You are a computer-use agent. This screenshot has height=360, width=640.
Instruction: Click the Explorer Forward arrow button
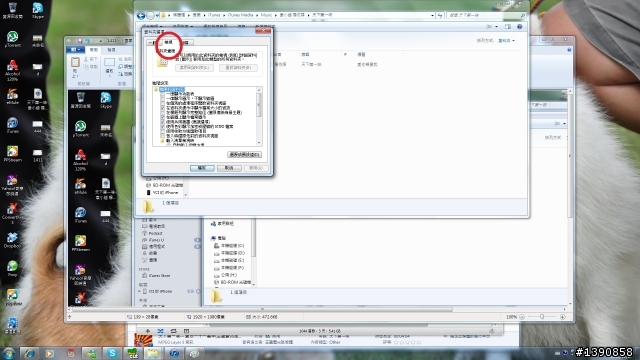tap(150, 16)
